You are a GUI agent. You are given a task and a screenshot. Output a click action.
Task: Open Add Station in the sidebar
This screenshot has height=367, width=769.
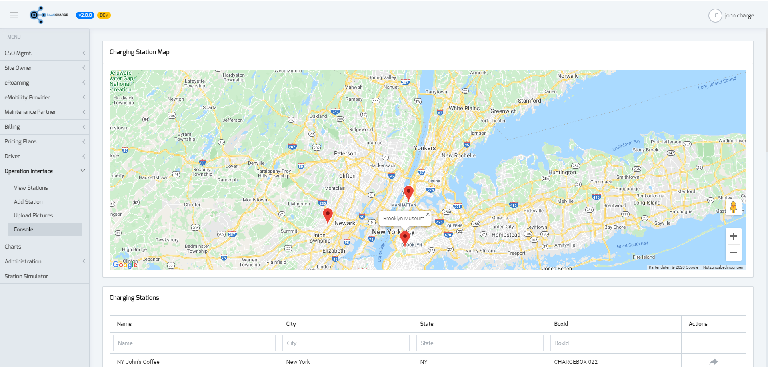28,202
